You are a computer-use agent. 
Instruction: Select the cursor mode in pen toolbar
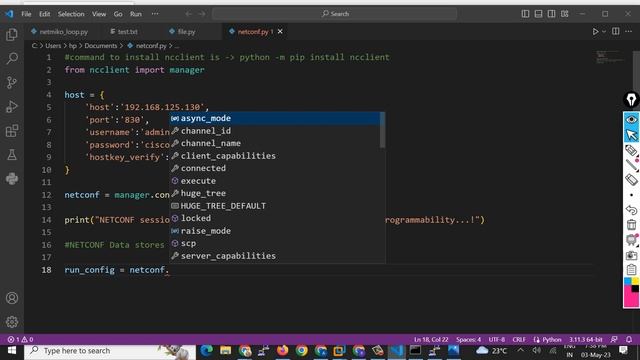click(x=631, y=135)
